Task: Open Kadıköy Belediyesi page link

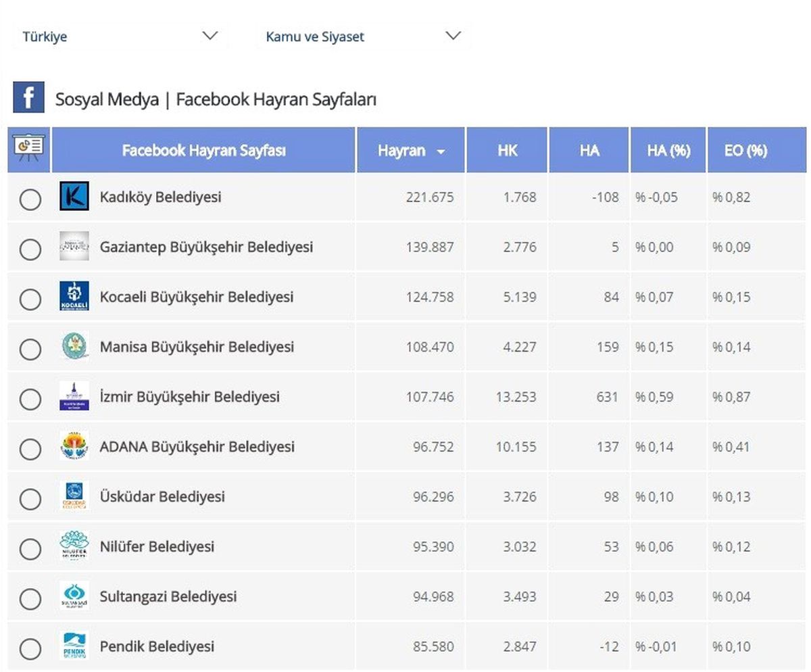Action: [161, 197]
